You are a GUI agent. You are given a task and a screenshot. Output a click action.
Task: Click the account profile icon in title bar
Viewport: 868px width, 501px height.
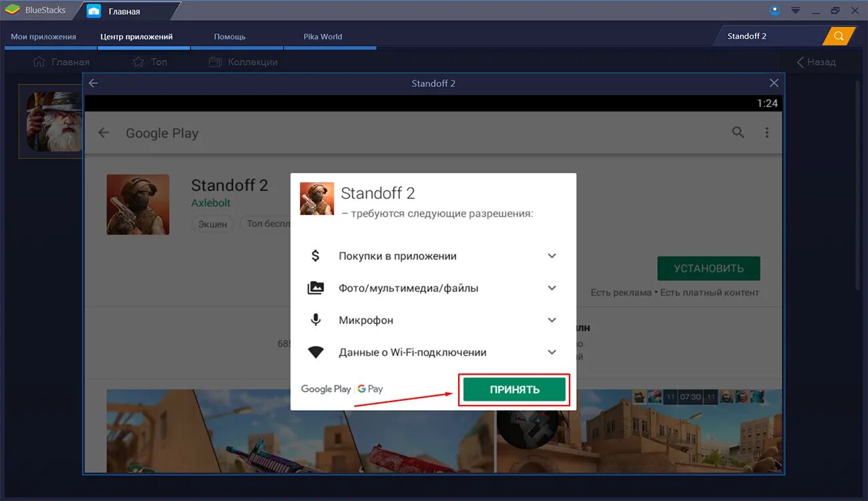[x=775, y=10]
